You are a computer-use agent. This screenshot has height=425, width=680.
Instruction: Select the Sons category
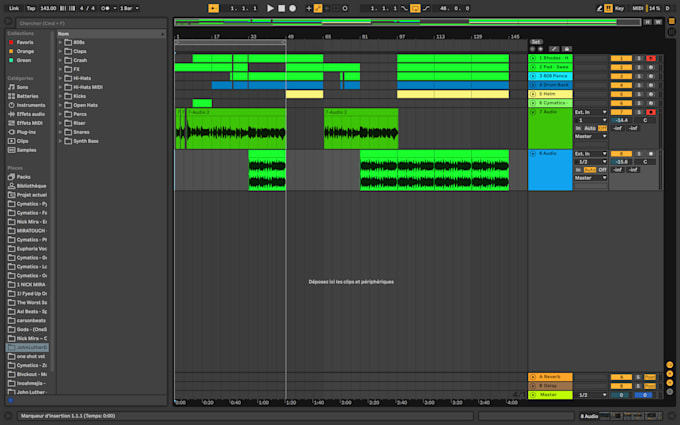pyautogui.click(x=22, y=87)
